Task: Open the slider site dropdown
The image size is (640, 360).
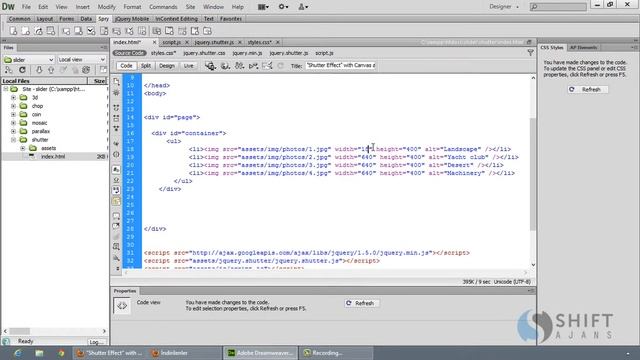Action: (28, 60)
